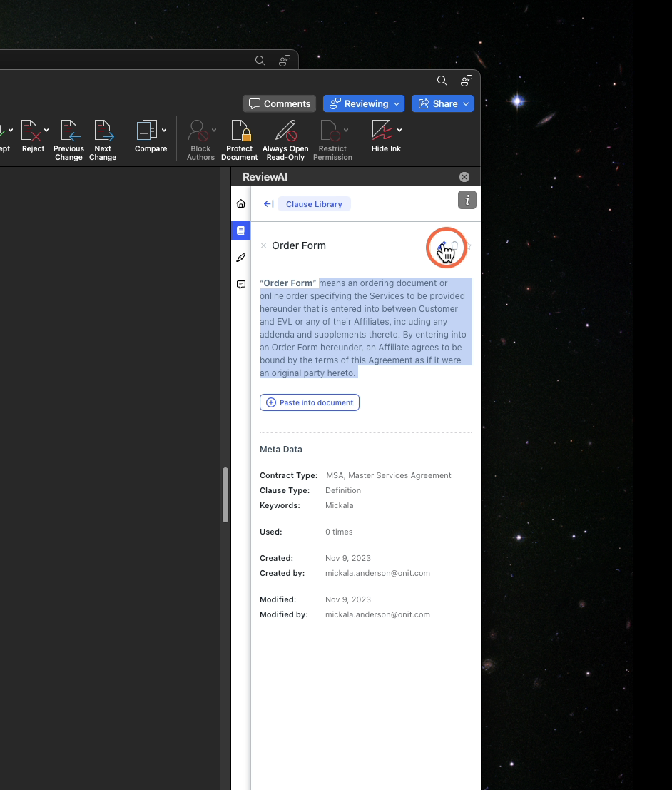Viewport: 672px width, 790px height.
Task: Expand the Hide Ink dropdown arrow
Action: pyautogui.click(x=399, y=131)
